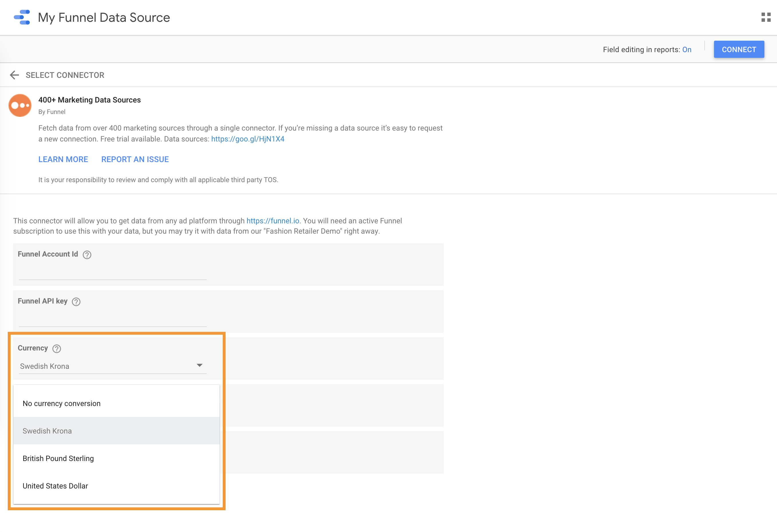
Task: Toggle Field editing in reports On link
Action: 687,50
